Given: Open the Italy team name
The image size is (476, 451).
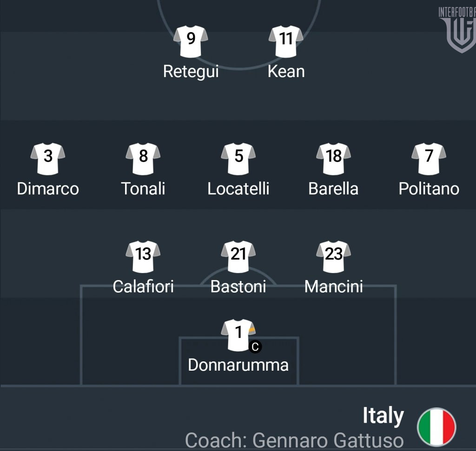Looking at the screenshot, I should [383, 416].
